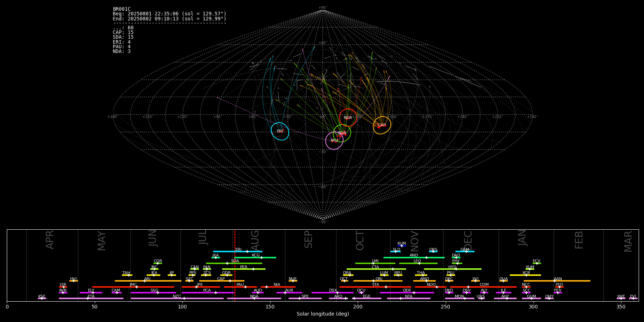This screenshot has width=644, height=322.
Task: Click the CTA shower bar in timeline
Action: pyautogui.click(x=376, y=269)
